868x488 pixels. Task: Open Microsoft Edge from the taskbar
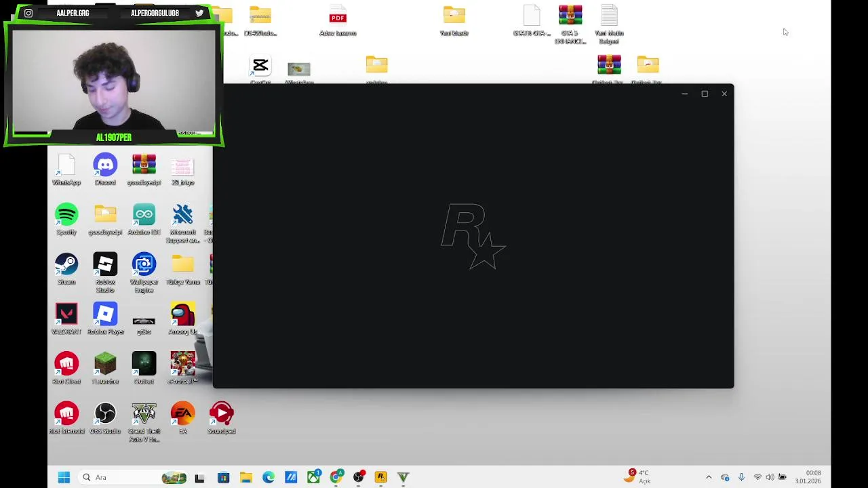269,477
